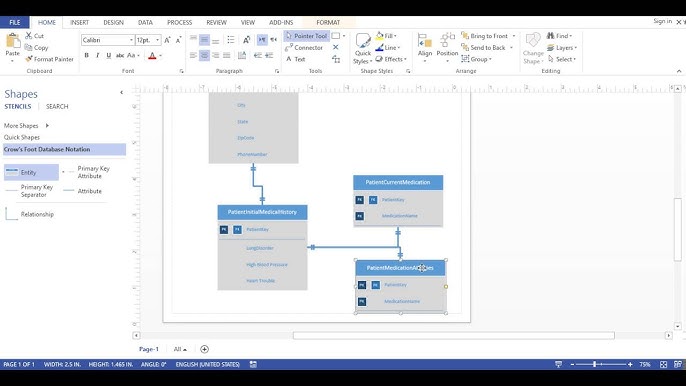This screenshot has height=386, width=686.
Task: Select the Pointer Tool
Action: 306,36
